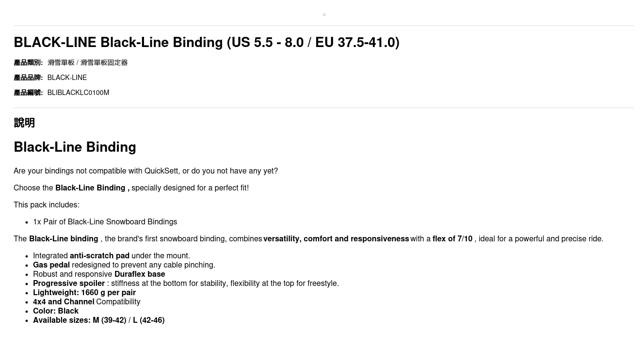Click the '1x Pair of Black-Line Snowboard Bindings' bullet
The width and height of the screenshot is (644, 347).
click(x=105, y=222)
